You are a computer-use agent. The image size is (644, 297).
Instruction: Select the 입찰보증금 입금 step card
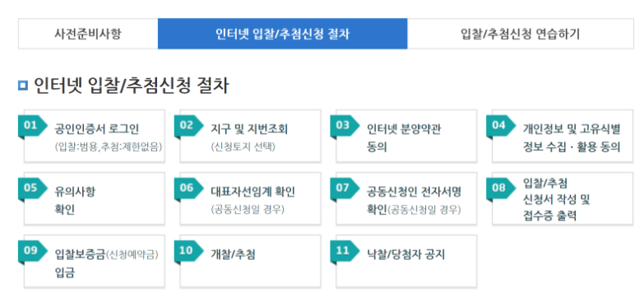[x=95, y=261]
